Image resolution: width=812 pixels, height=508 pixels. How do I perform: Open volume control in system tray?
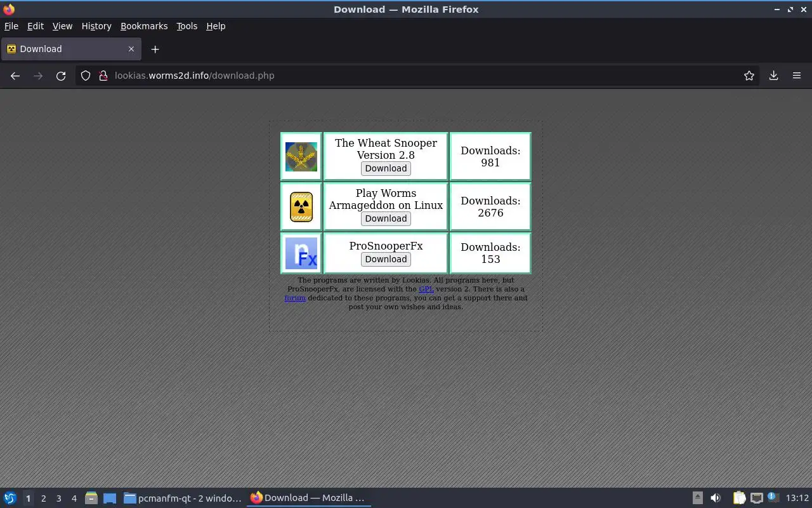pyautogui.click(x=716, y=498)
